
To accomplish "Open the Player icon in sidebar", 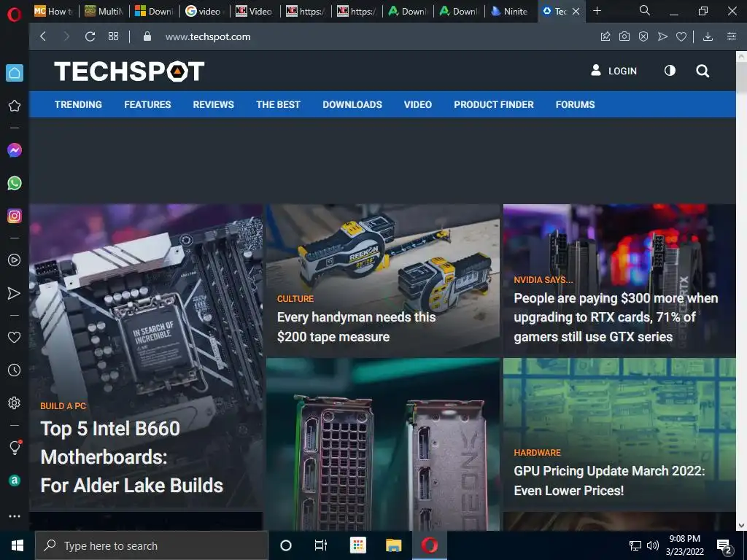I will coord(15,260).
